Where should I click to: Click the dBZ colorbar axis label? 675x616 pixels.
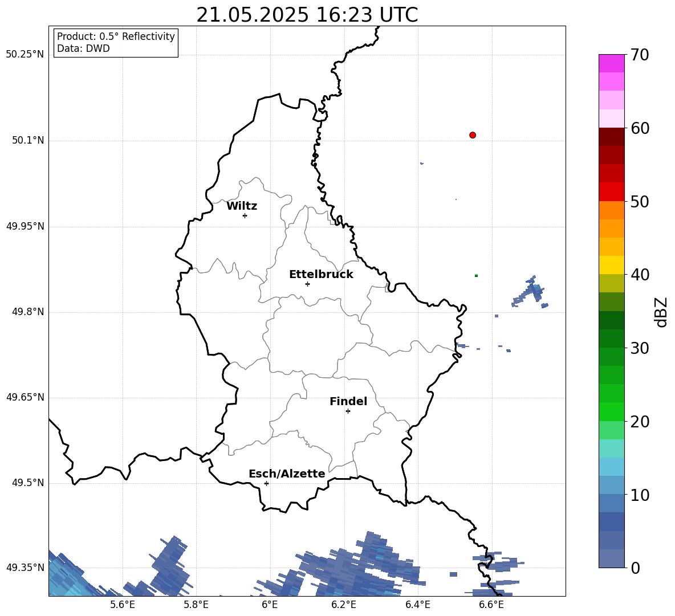[661, 312]
